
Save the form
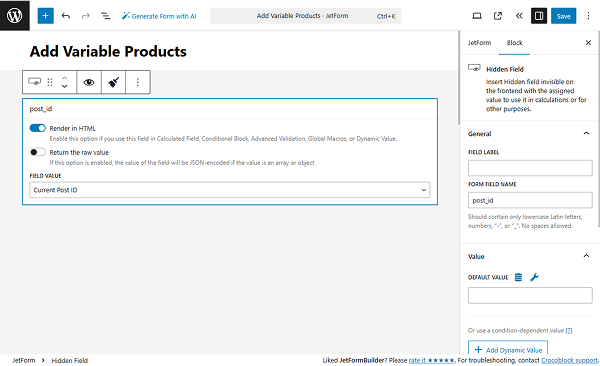563,16
